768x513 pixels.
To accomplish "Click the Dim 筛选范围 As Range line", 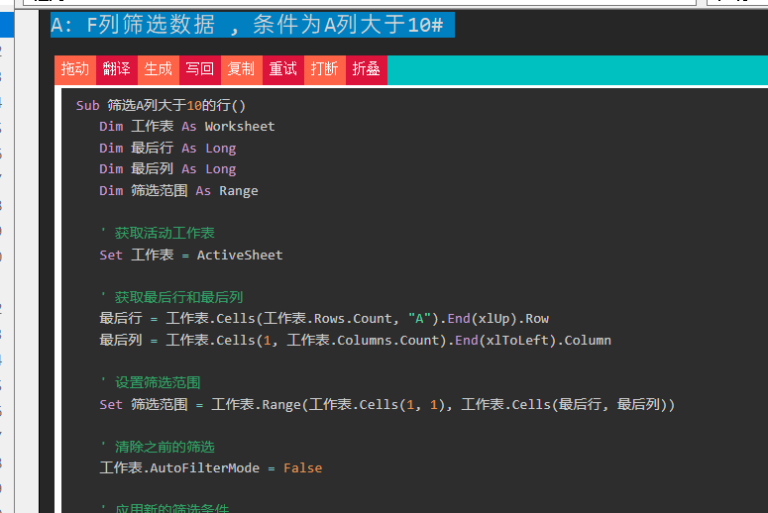I will pyautogui.click(x=178, y=190).
